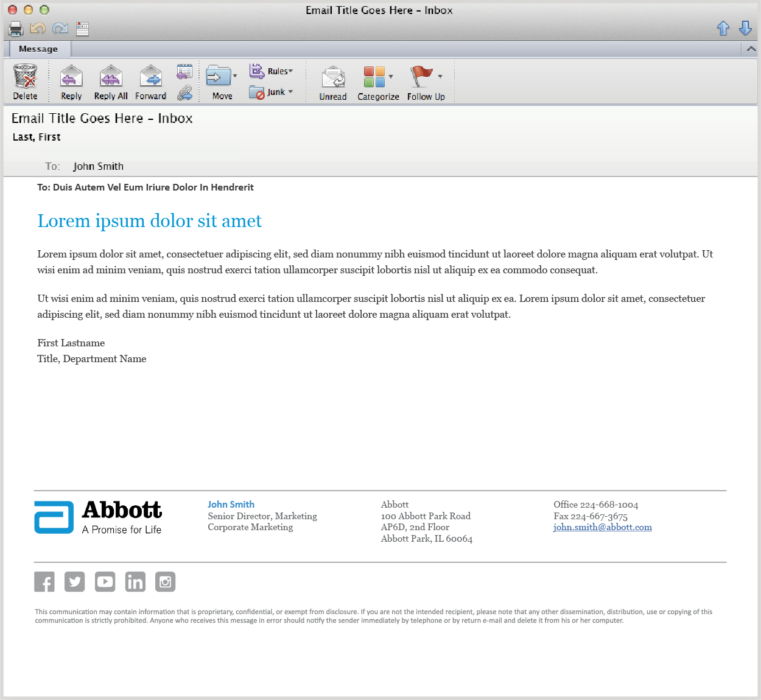Image resolution: width=761 pixels, height=700 pixels.
Task: Select the Message ribbon tab
Action: [38, 49]
